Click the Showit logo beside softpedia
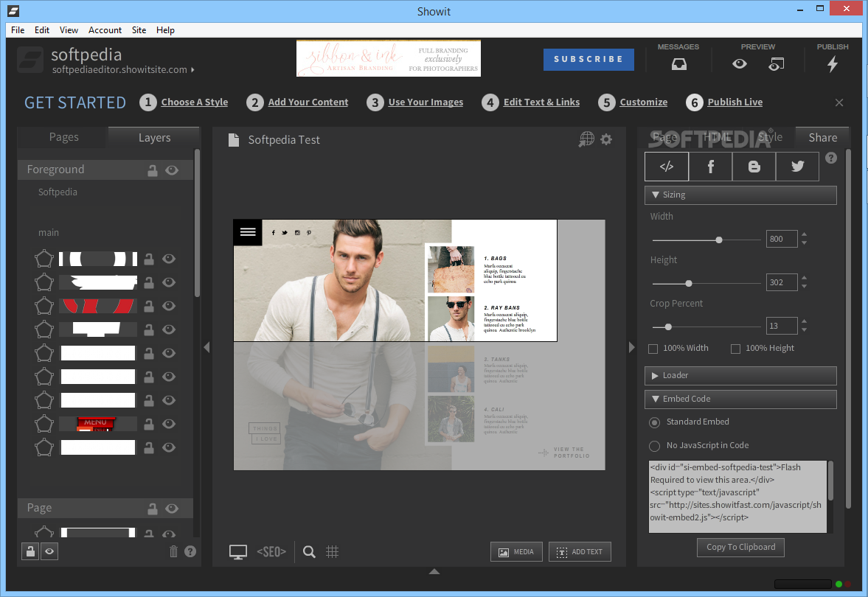 pos(30,60)
